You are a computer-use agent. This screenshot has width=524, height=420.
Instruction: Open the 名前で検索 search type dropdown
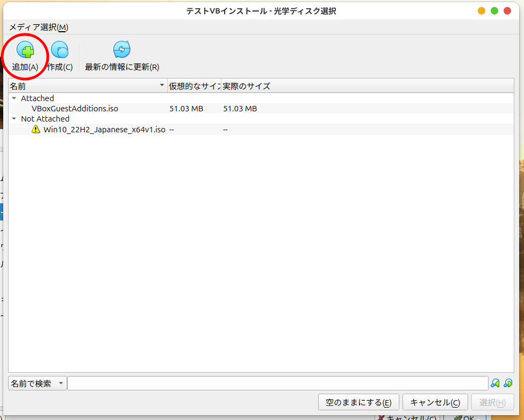[38, 383]
